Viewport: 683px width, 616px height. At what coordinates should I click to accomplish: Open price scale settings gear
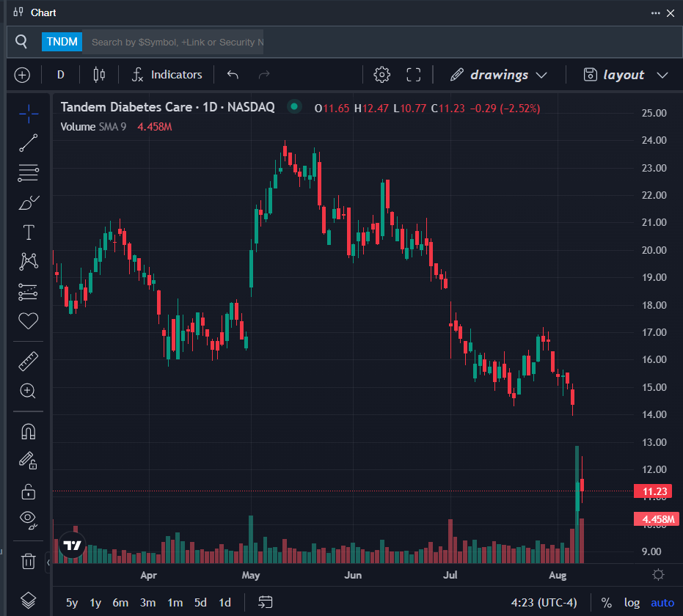(x=658, y=575)
